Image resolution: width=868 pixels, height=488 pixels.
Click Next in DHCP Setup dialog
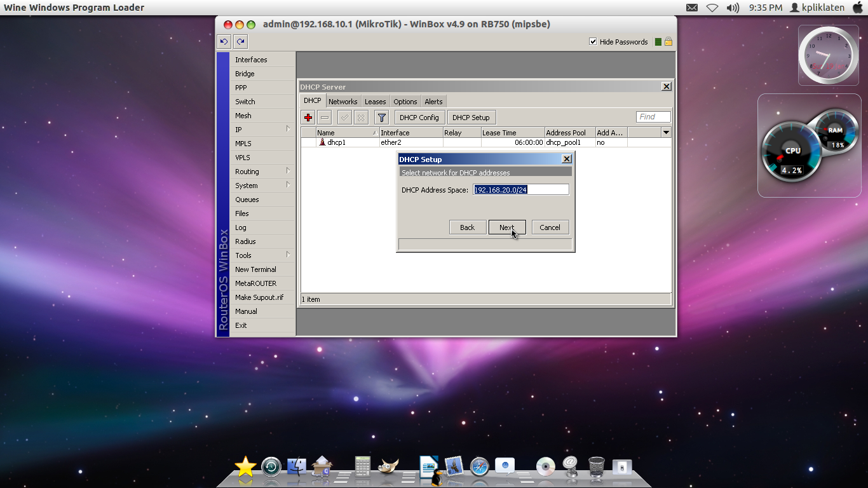pyautogui.click(x=507, y=227)
